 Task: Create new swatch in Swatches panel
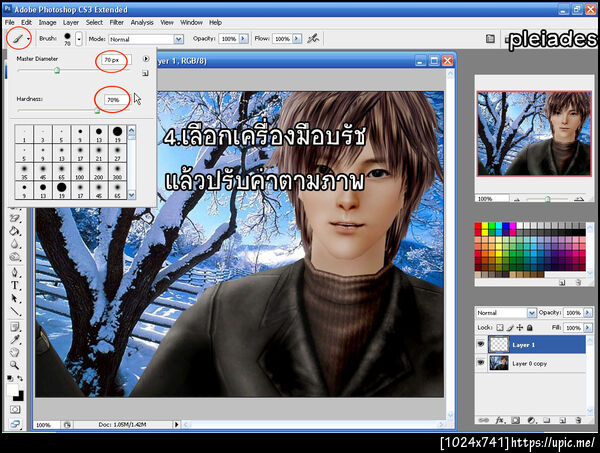(562, 282)
